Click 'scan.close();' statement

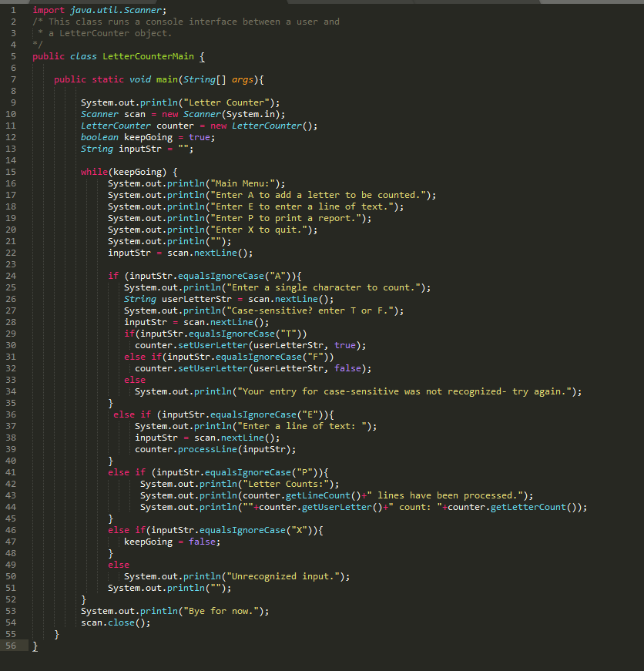(x=116, y=622)
